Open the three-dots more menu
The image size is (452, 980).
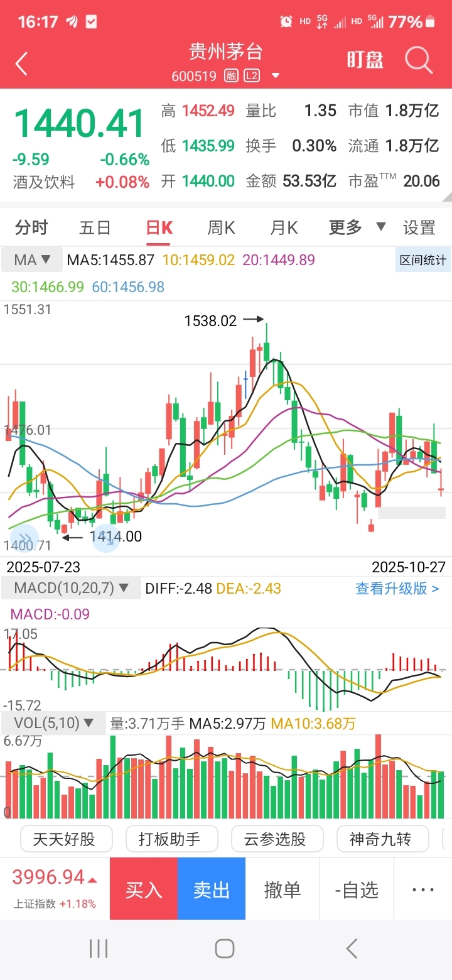[423, 889]
